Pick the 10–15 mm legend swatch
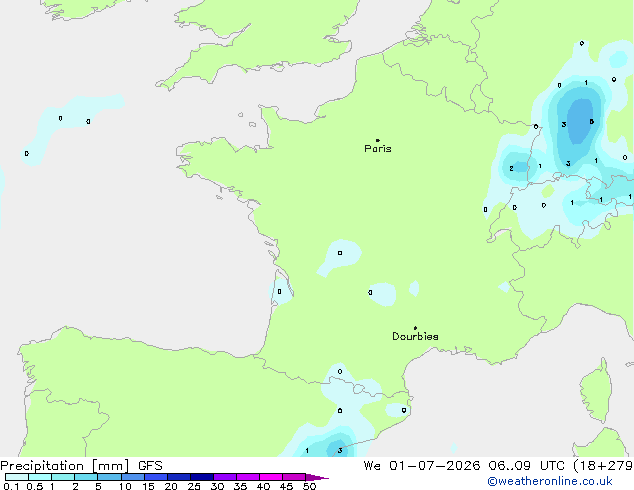 click(x=132, y=477)
